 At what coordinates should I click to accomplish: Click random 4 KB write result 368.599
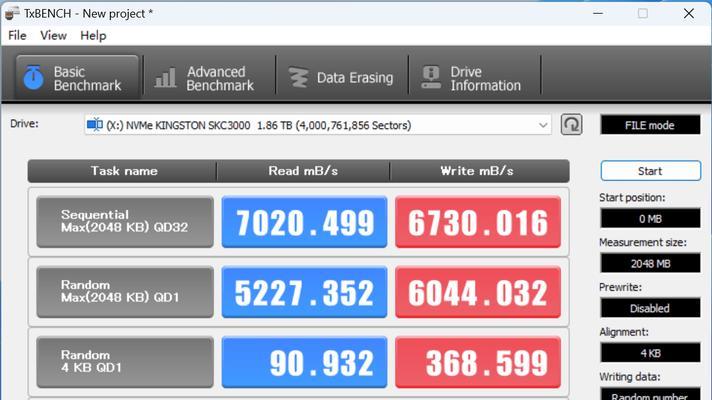[478, 362]
